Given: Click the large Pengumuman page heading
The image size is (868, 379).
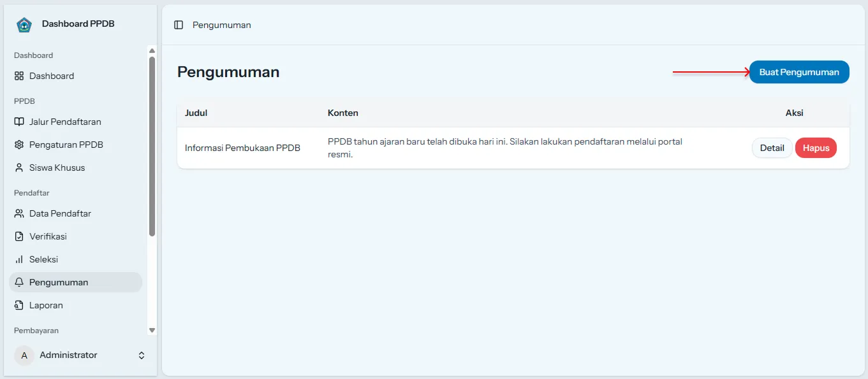Looking at the screenshot, I should pos(228,72).
